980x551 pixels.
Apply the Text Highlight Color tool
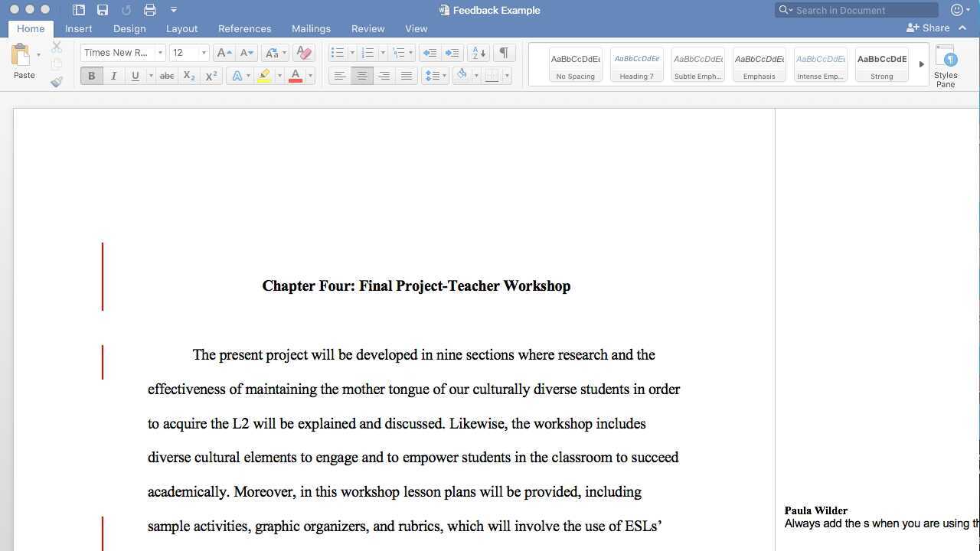click(x=264, y=75)
